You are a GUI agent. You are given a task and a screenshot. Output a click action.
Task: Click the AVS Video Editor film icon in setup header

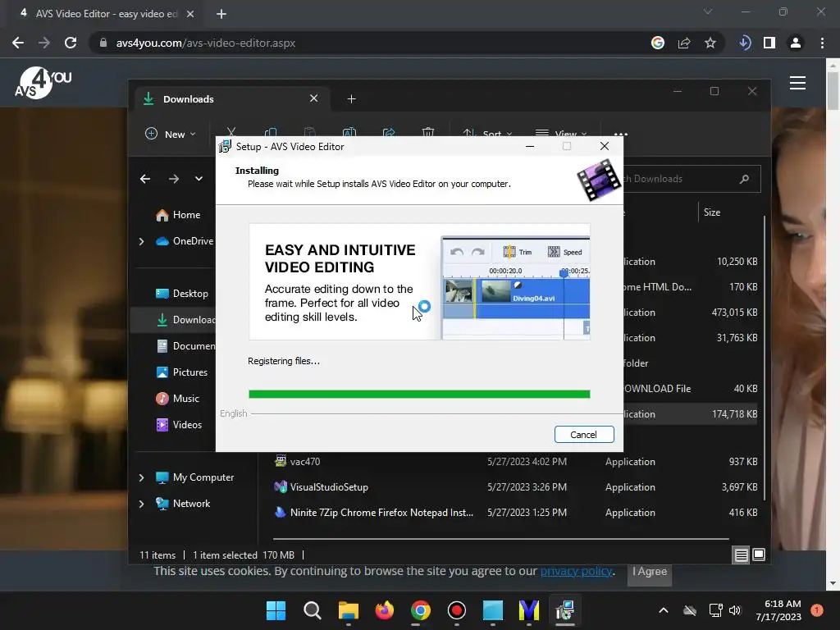click(598, 180)
